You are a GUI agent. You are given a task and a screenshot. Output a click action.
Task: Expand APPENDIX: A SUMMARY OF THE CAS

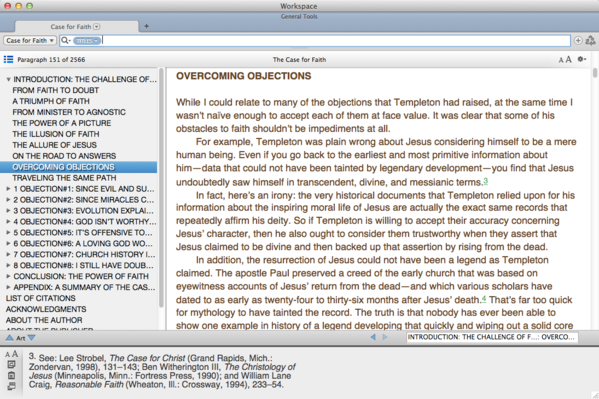click(8, 287)
